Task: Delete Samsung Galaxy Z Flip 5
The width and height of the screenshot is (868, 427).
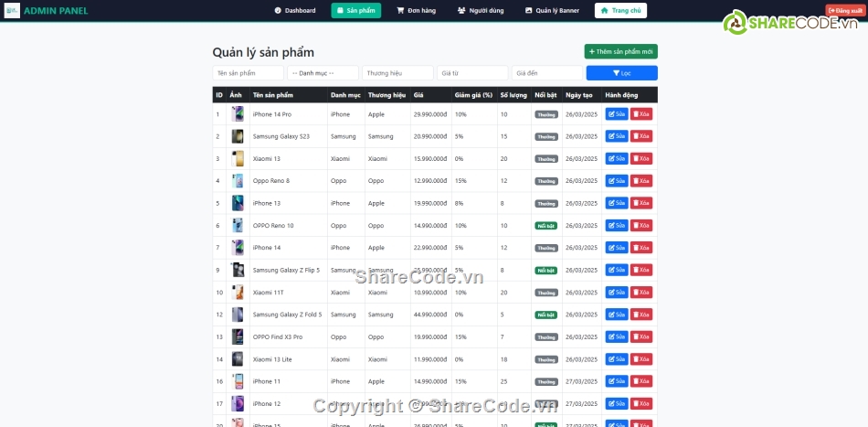Action: click(641, 270)
